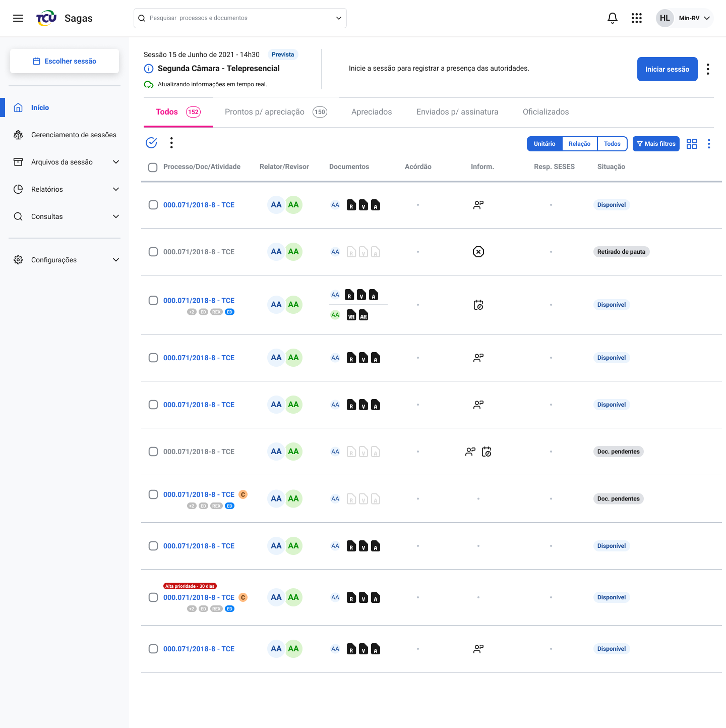Switch to grid view layout
The image size is (726, 728).
click(x=692, y=144)
